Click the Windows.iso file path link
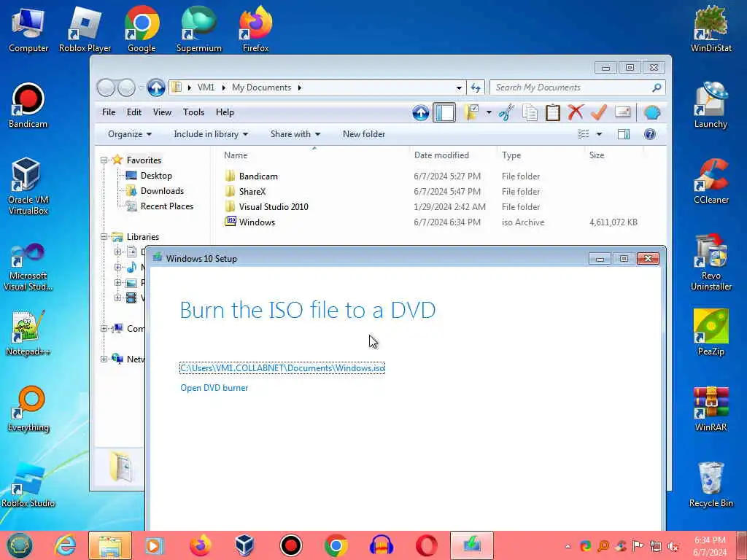 pyautogui.click(x=282, y=368)
